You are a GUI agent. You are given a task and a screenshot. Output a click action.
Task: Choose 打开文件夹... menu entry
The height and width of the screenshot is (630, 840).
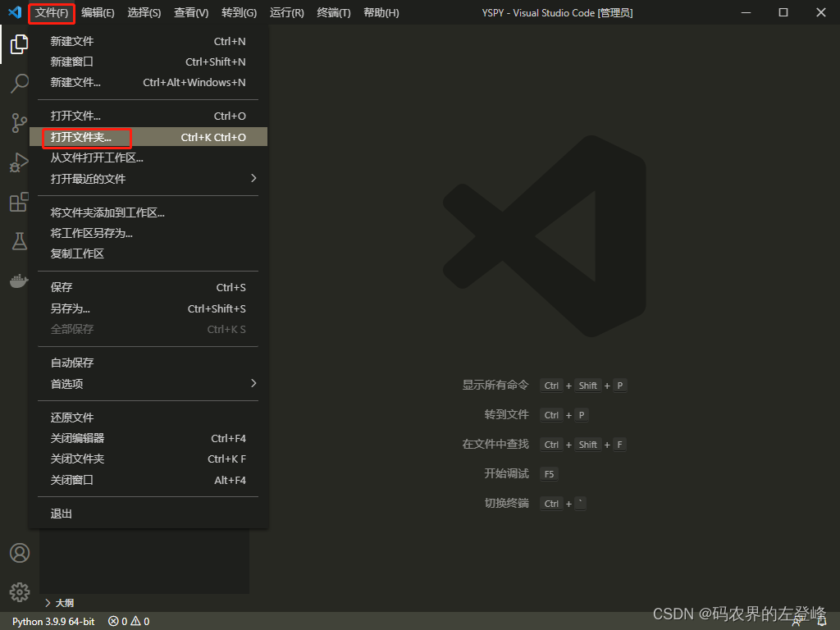[148, 137]
